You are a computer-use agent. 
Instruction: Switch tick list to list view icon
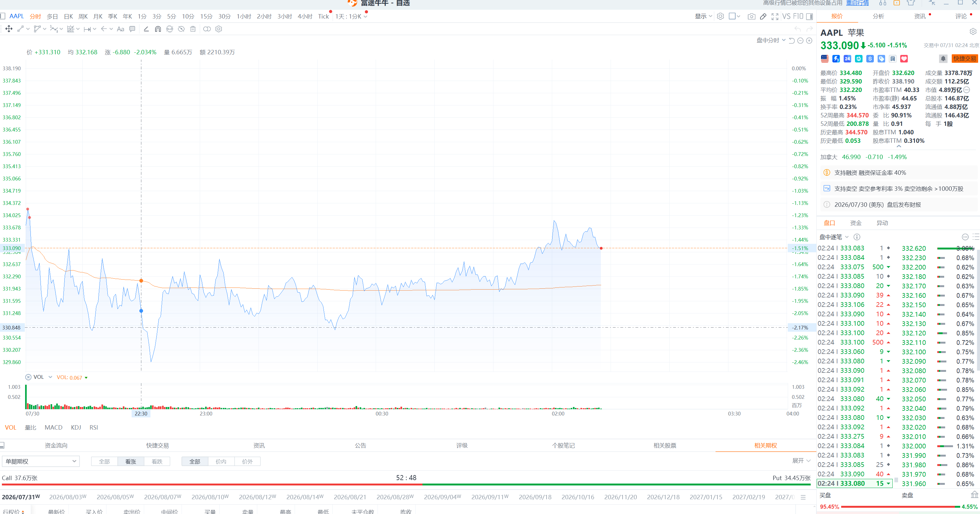pyautogui.click(x=976, y=237)
